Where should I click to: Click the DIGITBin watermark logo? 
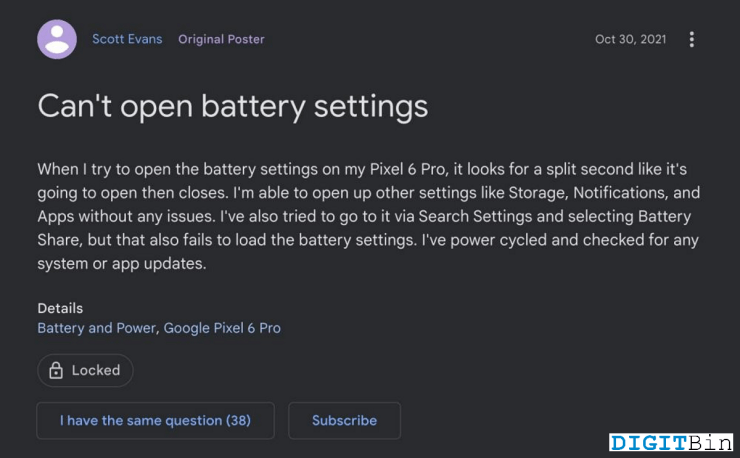coord(671,443)
